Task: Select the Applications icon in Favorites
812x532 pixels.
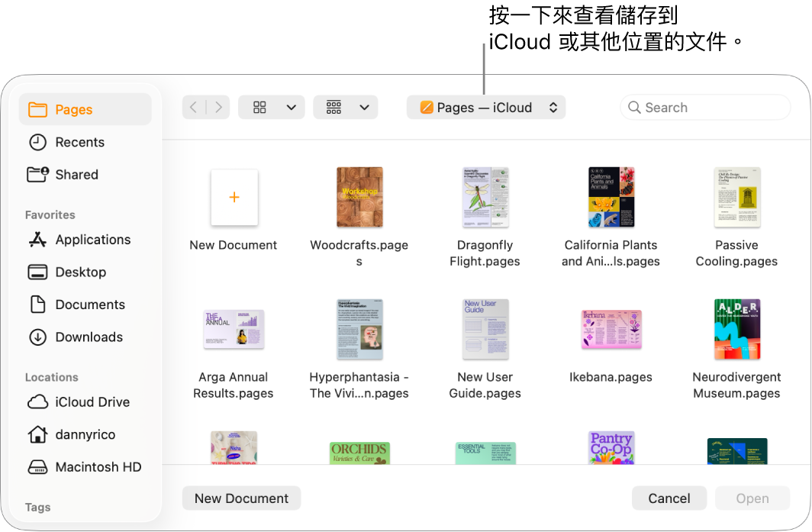Action: [x=38, y=240]
